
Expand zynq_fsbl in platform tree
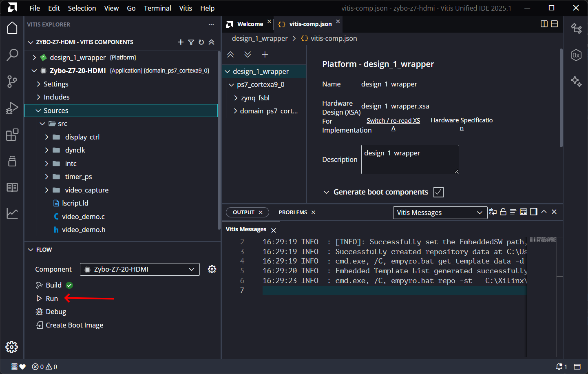point(236,98)
